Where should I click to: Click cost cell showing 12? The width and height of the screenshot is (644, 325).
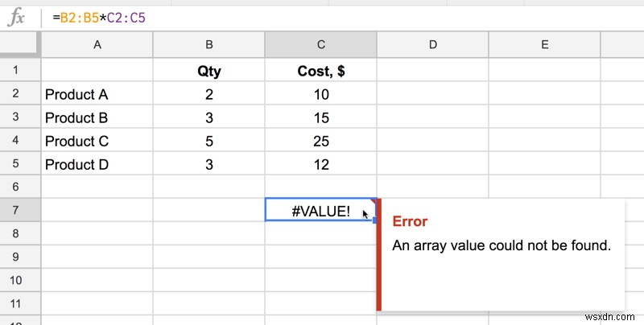coord(320,163)
